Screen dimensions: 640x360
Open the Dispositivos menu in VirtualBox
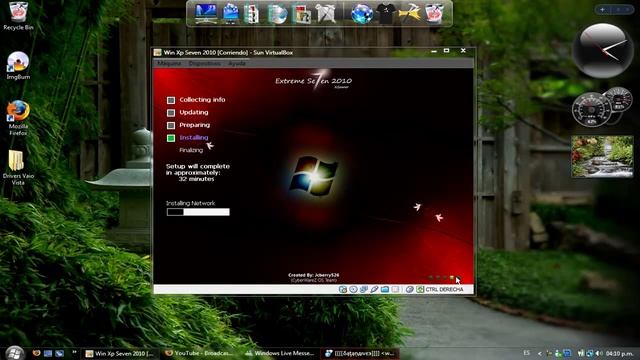(204, 63)
